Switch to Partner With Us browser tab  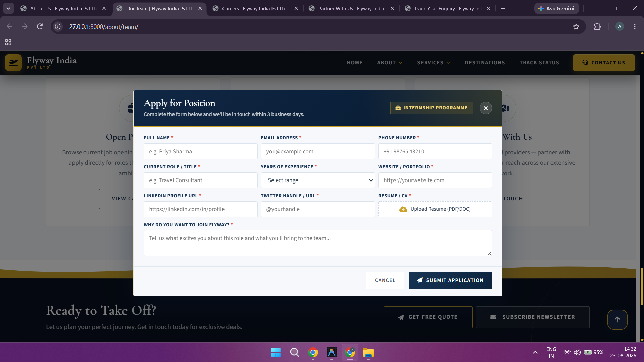[x=351, y=8]
